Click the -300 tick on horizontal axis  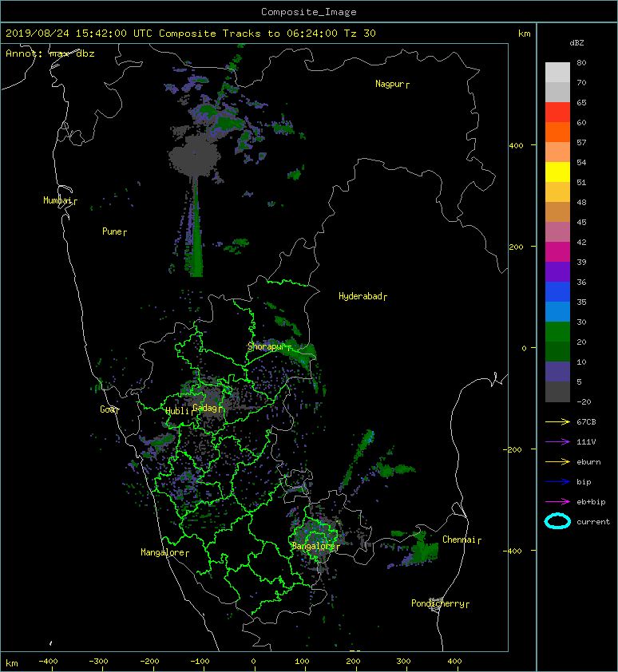point(98,662)
